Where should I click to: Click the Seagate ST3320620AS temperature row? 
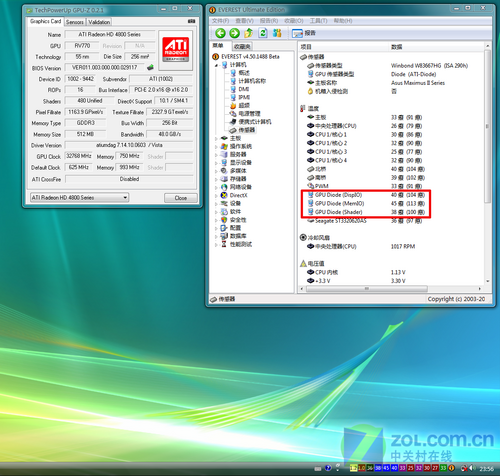pos(364,221)
